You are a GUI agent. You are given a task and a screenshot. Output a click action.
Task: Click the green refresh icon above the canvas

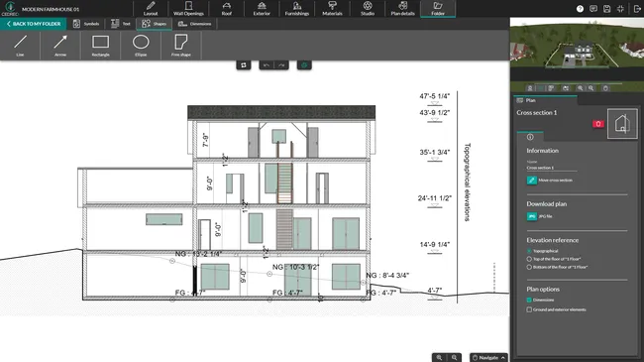[x=304, y=65]
